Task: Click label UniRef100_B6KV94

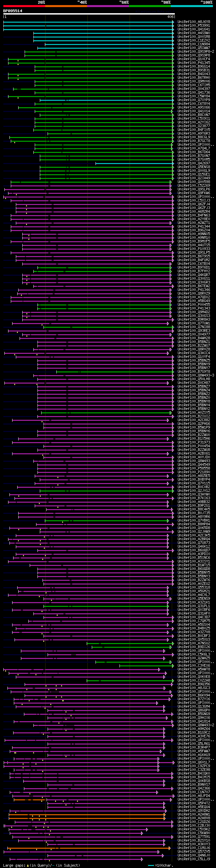Action: tap(194, 695)
